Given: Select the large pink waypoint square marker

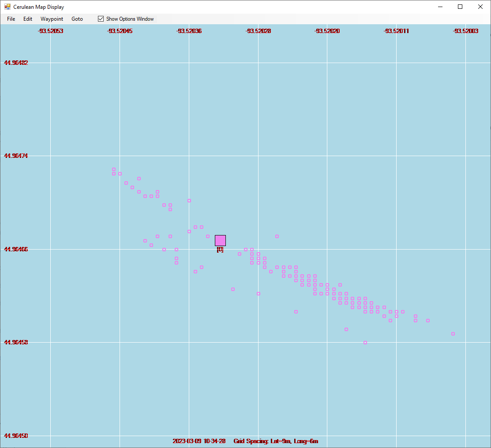Looking at the screenshot, I should pyautogui.click(x=220, y=240).
